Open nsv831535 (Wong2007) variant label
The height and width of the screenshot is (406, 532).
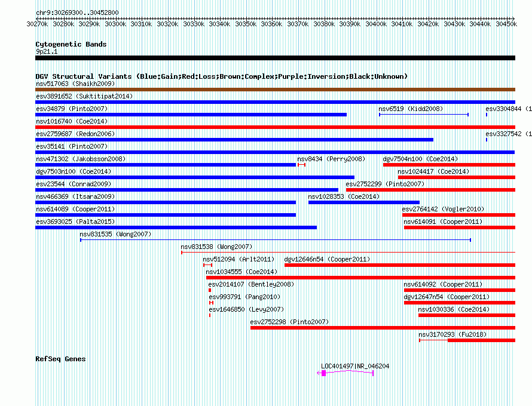tap(115, 234)
